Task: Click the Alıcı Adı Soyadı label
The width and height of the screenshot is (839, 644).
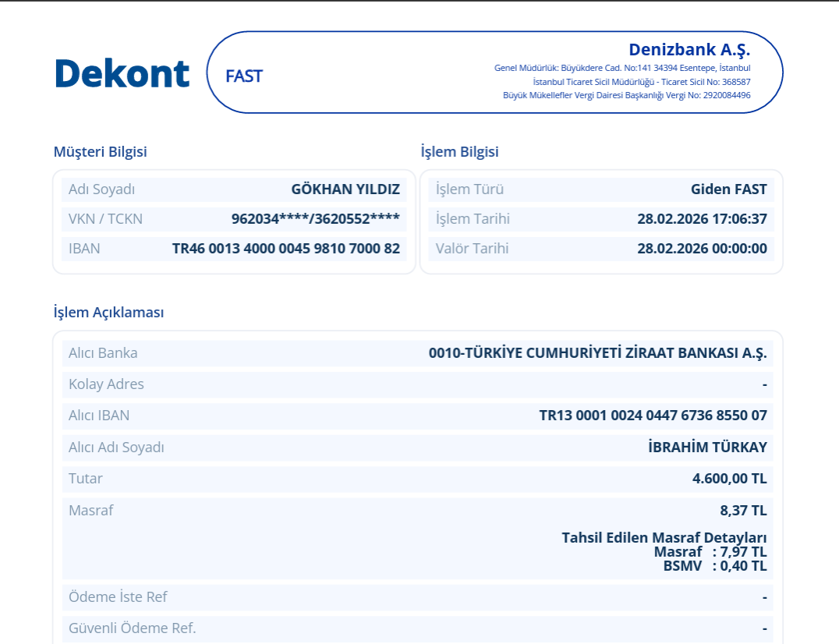Action: (x=116, y=448)
